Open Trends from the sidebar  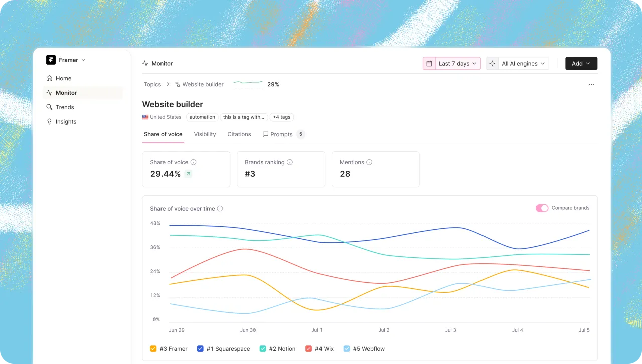(83, 107)
